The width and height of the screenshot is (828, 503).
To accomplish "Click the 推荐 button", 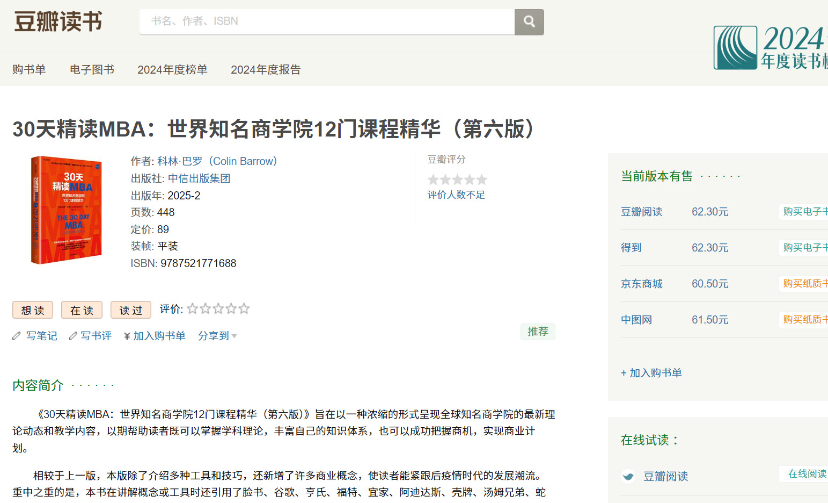I will 538,331.
